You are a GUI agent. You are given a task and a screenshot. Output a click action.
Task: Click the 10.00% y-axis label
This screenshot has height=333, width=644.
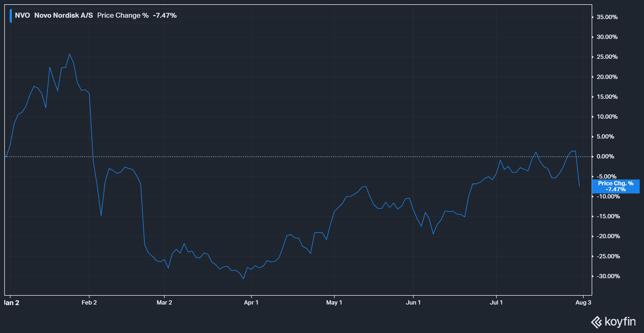[x=607, y=117]
